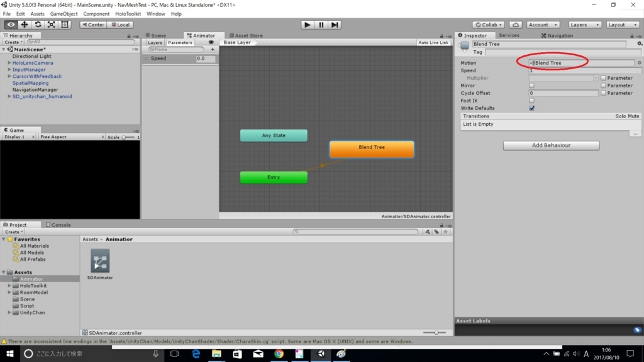Viewport: 644px width, 362px height.
Task: Select the Rotate tool
Action: pyautogui.click(x=38, y=25)
